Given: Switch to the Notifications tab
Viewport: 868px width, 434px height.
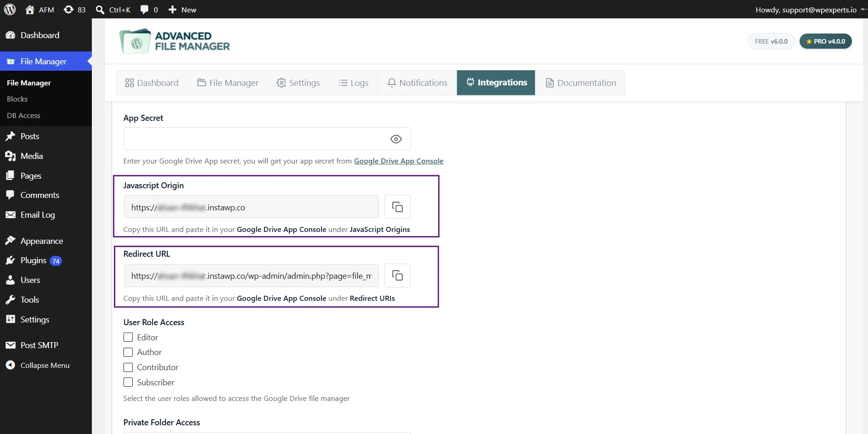Looking at the screenshot, I should tap(417, 83).
